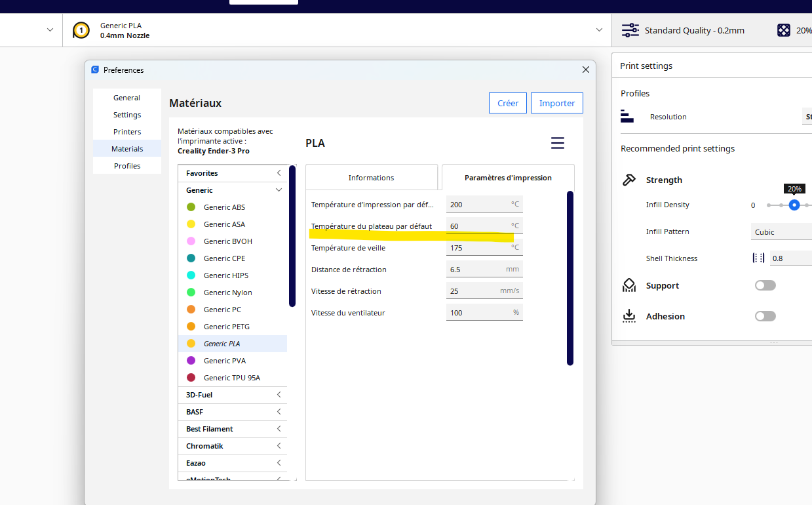Open the PLA material hamburger menu
Viewport: 812px width, 505px height.
[557, 143]
